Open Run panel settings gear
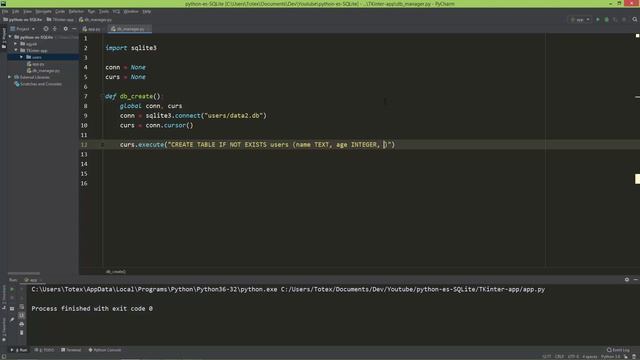The height and width of the screenshot is (360, 640). [x=627, y=280]
